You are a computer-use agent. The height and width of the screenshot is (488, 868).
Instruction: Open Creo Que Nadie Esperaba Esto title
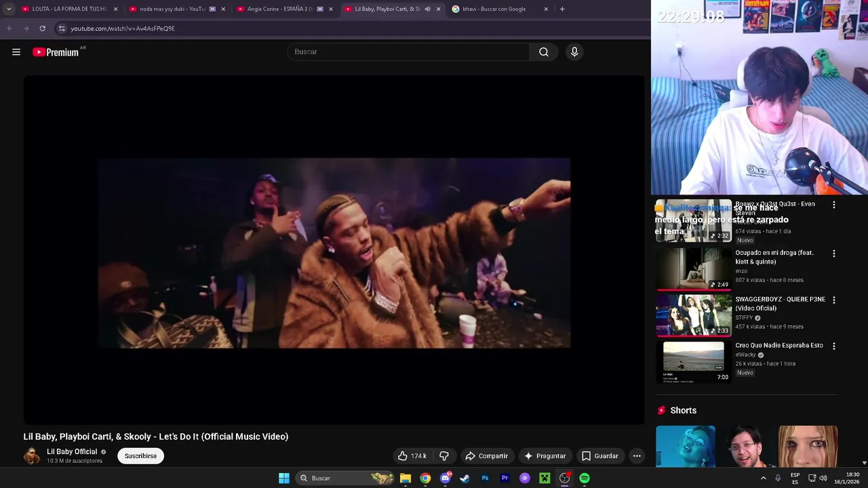pos(779,346)
